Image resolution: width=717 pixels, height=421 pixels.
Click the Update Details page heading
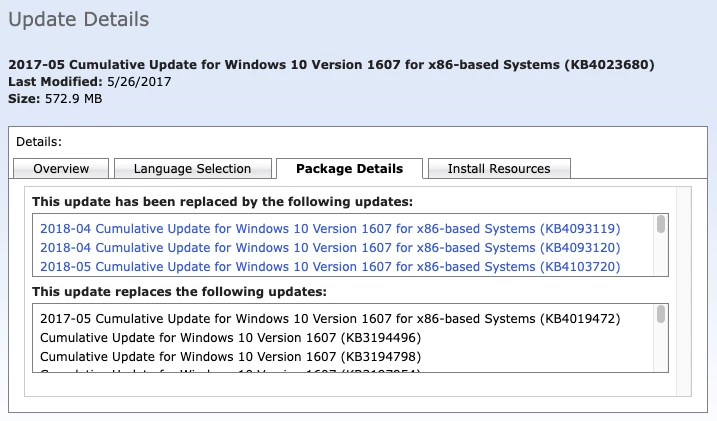[x=79, y=19]
